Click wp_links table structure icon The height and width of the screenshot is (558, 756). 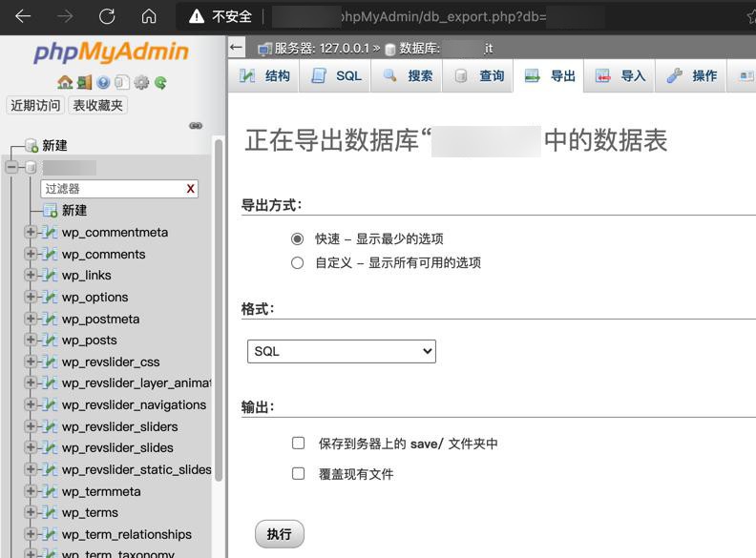point(50,275)
